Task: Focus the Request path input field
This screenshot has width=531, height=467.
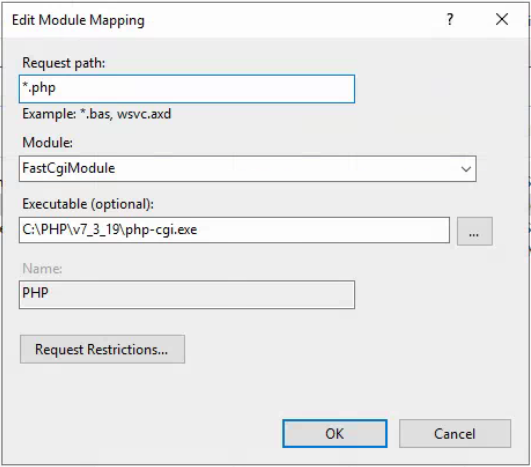Action: tap(187, 89)
